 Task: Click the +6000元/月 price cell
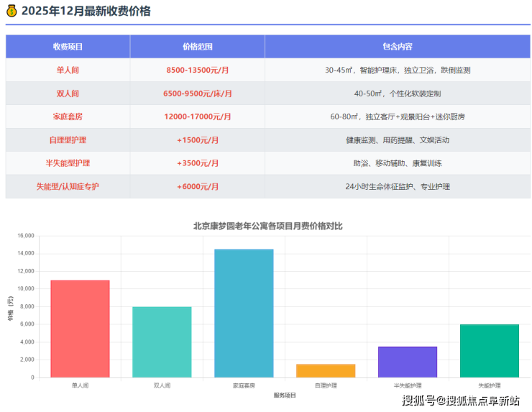[197, 187]
